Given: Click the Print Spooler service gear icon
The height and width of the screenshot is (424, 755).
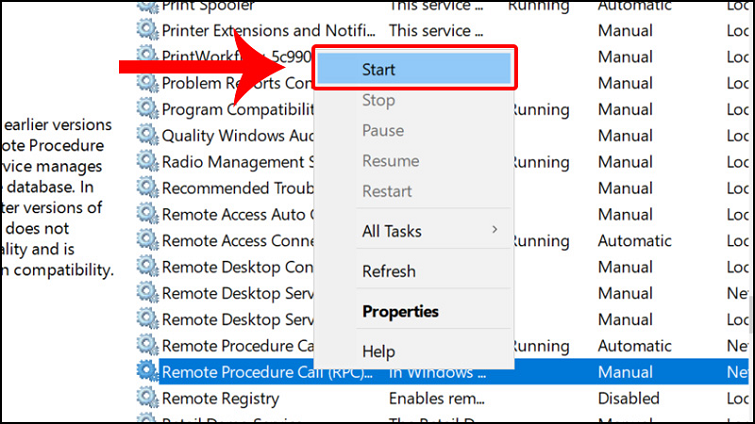Looking at the screenshot, I should point(147,6).
